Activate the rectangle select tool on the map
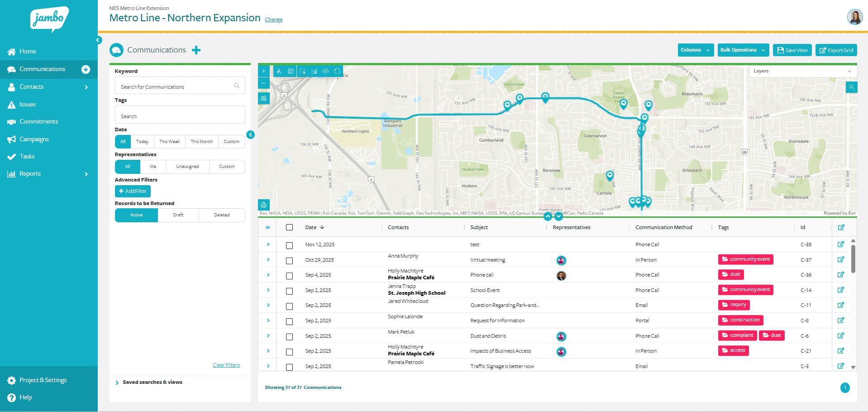Screen dimensions: 868x412 302,71
